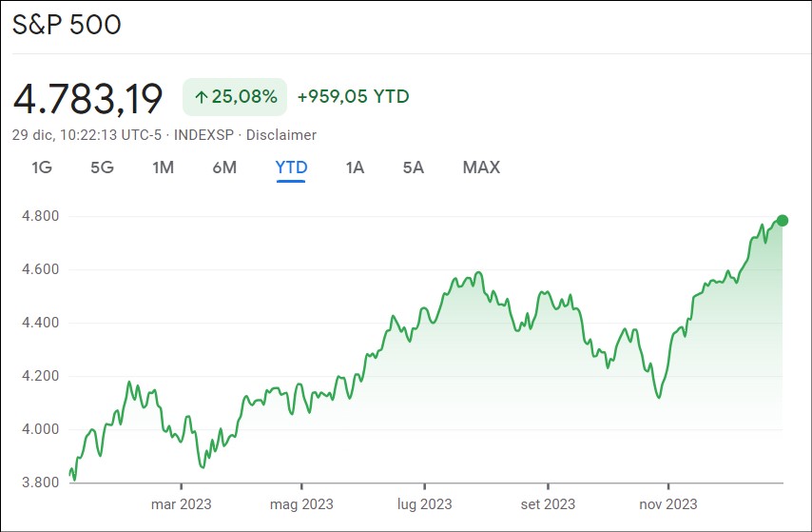This screenshot has height=532, width=812.
Task: Click the green endpoint dot on chart
Action: [783, 221]
